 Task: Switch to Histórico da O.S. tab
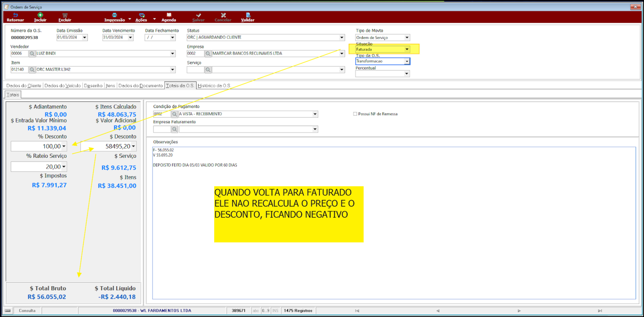[214, 86]
